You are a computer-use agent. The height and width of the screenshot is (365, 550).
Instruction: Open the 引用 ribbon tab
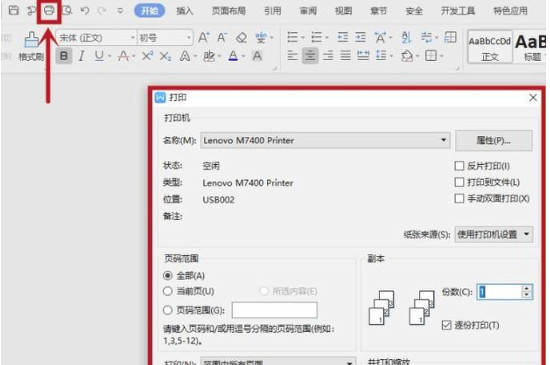(x=273, y=11)
